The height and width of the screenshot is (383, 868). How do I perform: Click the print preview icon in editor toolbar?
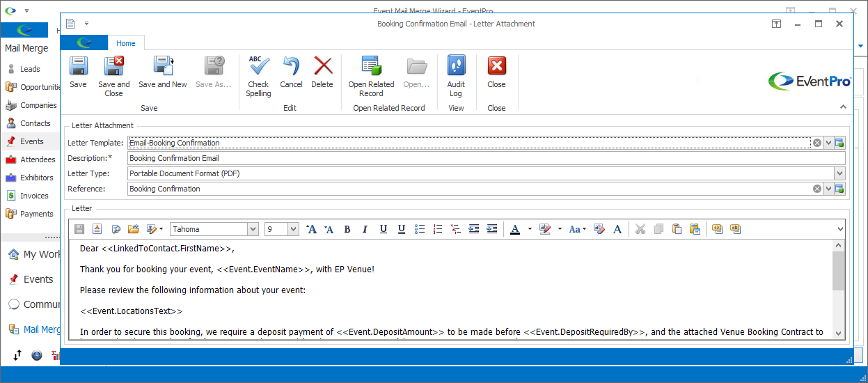pos(116,229)
